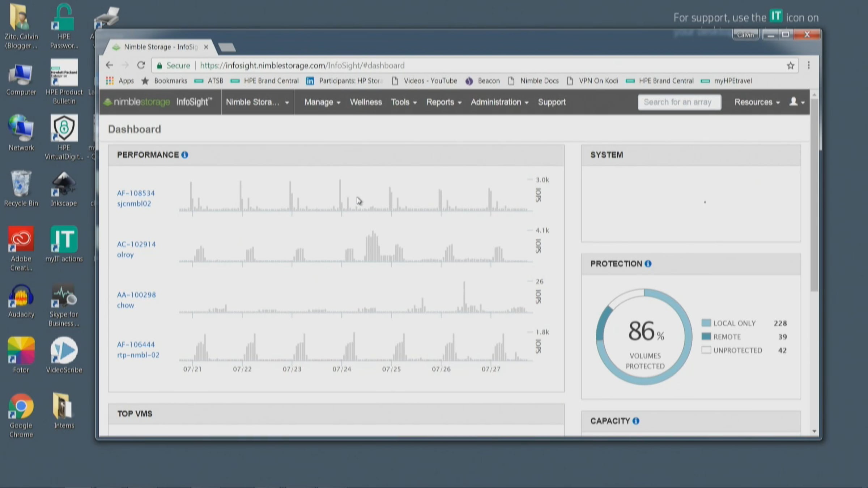This screenshot has height=488, width=868.
Task: Click the Calvin profile button in title bar
Action: click(745, 35)
